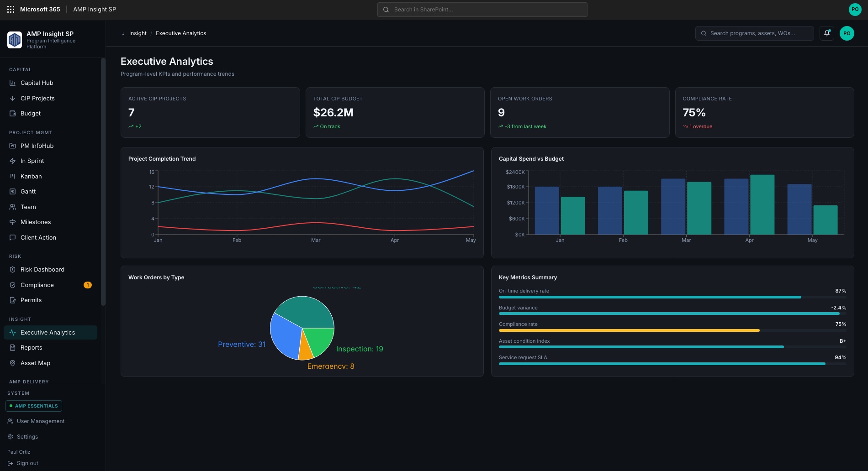Click the In Sprint lightning icon
The height and width of the screenshot is (471, 868).
pyautogui.click(x=12, y=161)
